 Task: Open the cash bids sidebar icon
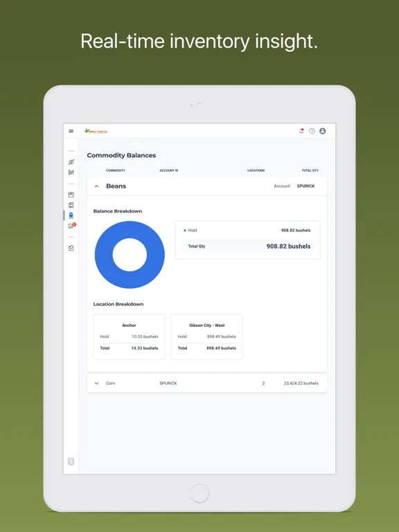click(71, 162)
